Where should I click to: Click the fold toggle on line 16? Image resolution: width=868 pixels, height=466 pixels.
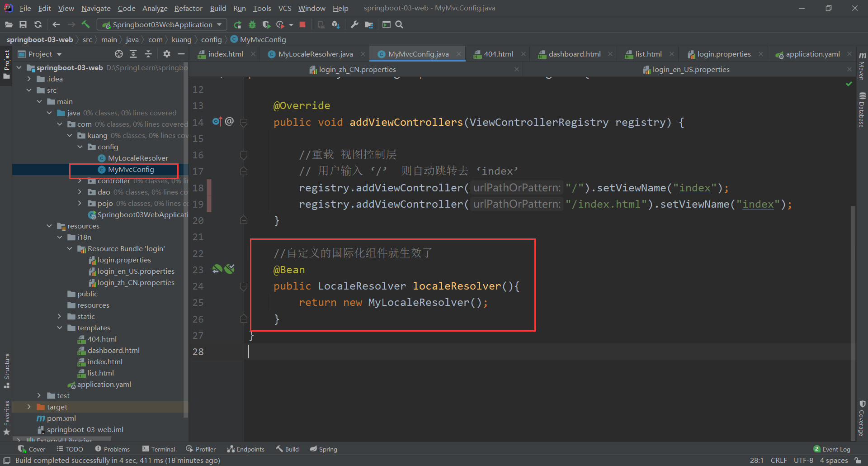tap(244, 155)
